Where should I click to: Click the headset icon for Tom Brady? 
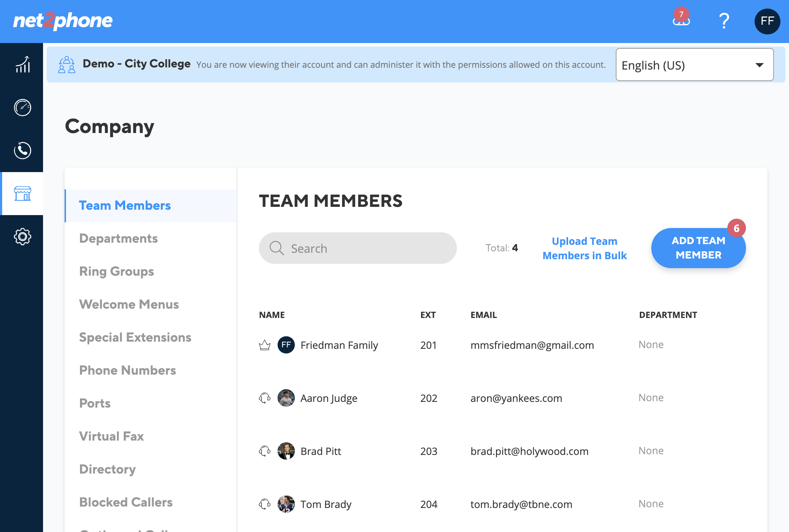(x=265, y=504)
